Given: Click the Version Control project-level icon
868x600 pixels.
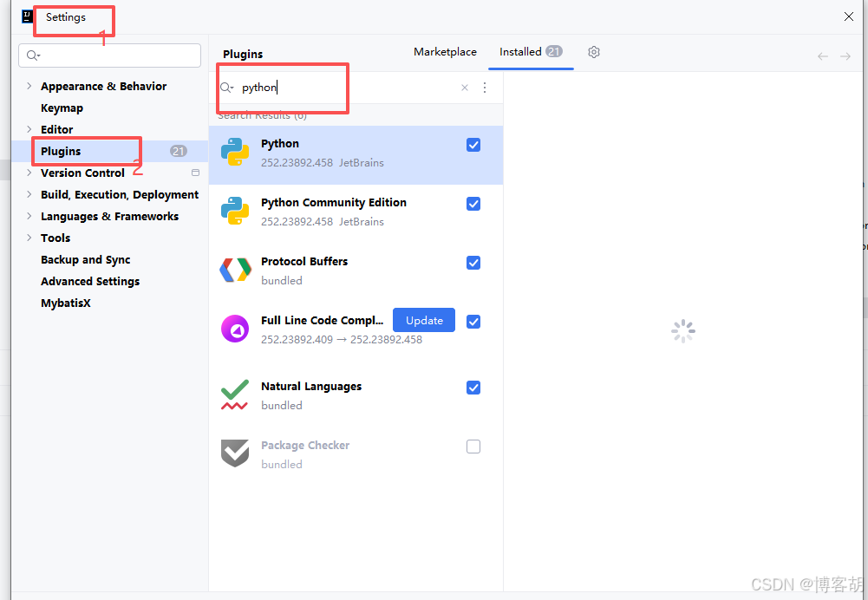Looking at the screenshot, I should pyautogui.click(x=195, y=173).
